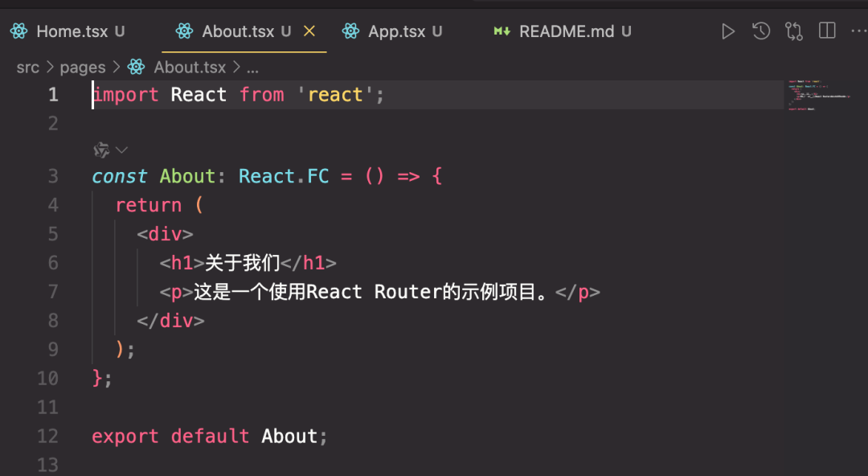Open the more actions ellipsis menu
868x476 pixels.
[x=859, y=31]
